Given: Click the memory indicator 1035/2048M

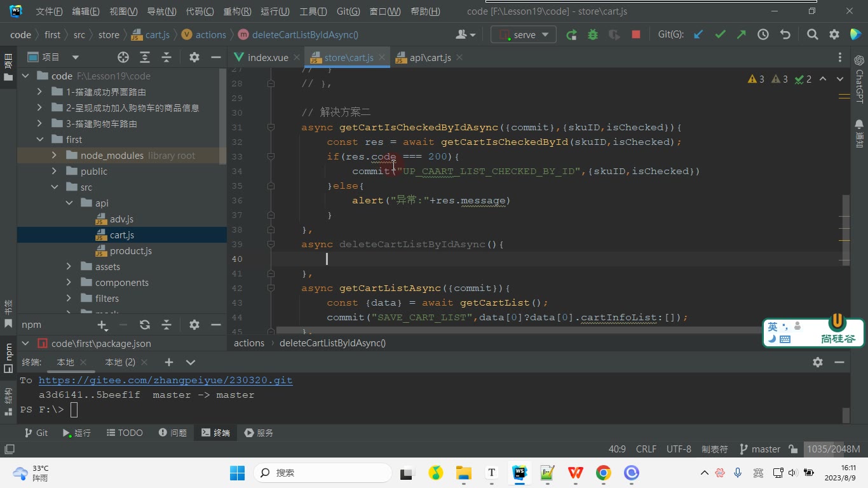Looking at the screenshot, I should 833,449.
